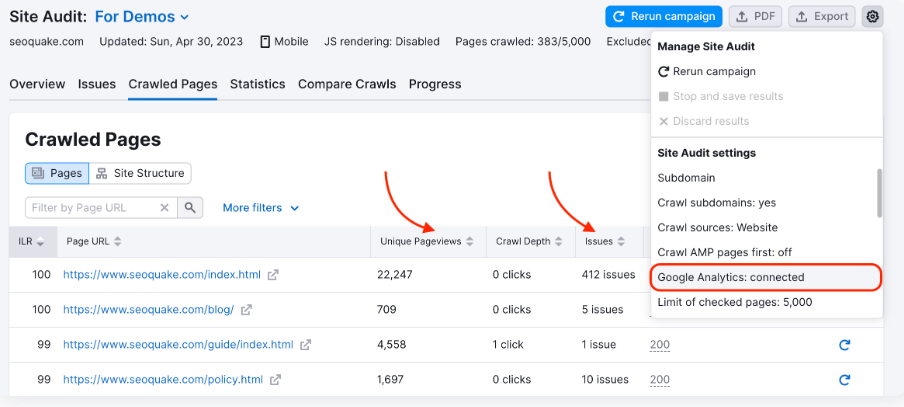Screen dimensions: 904x407
Task: Open the seoquake.com/index.html page link
Action: click(x=162, y=275)
